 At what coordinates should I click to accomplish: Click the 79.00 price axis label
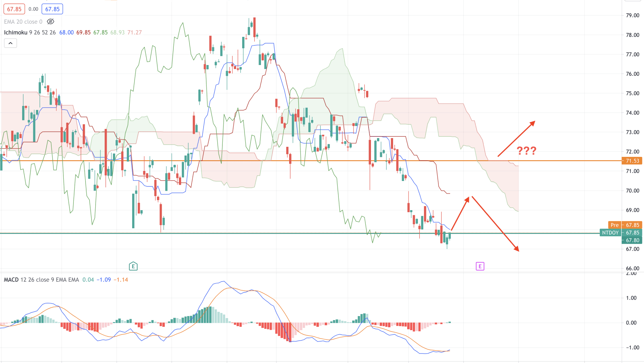633,15
